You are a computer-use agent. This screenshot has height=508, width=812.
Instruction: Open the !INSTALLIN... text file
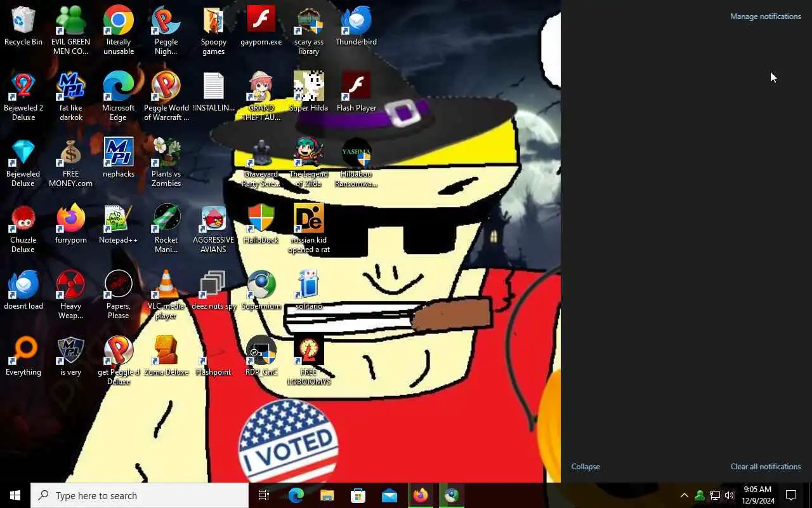point(214,93)
